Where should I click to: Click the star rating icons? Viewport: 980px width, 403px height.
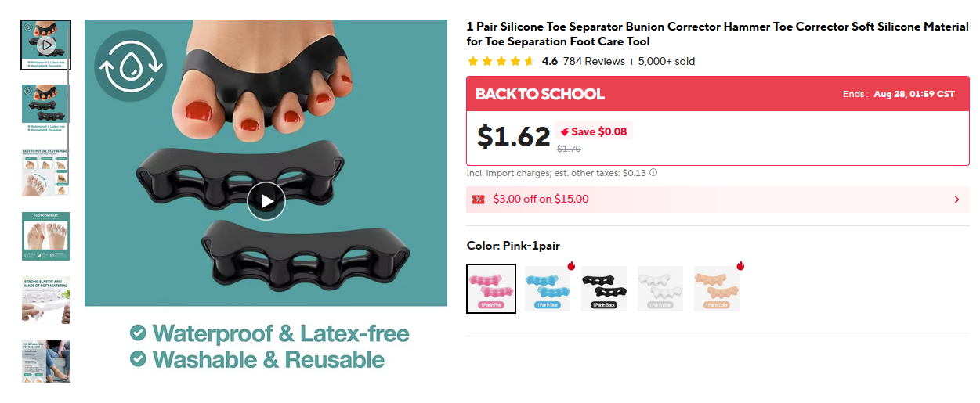coord(500,61)
